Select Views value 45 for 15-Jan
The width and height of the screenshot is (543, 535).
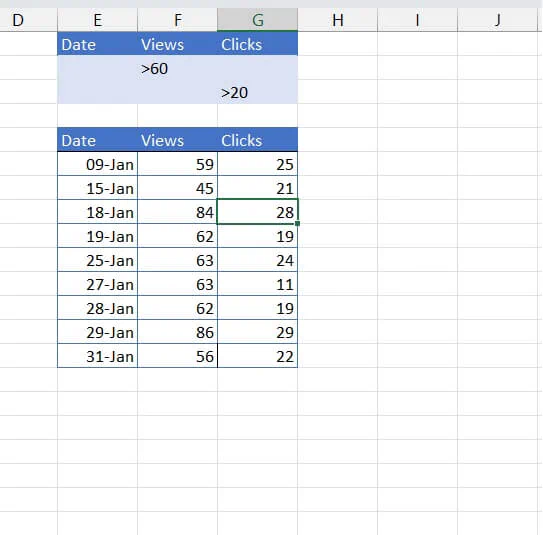coord(177,188)
